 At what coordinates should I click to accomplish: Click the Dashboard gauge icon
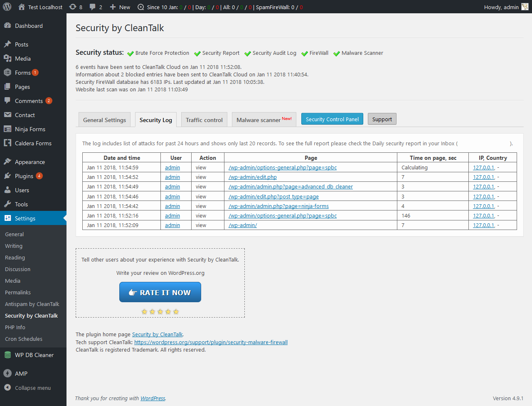(x=7, y=26)
